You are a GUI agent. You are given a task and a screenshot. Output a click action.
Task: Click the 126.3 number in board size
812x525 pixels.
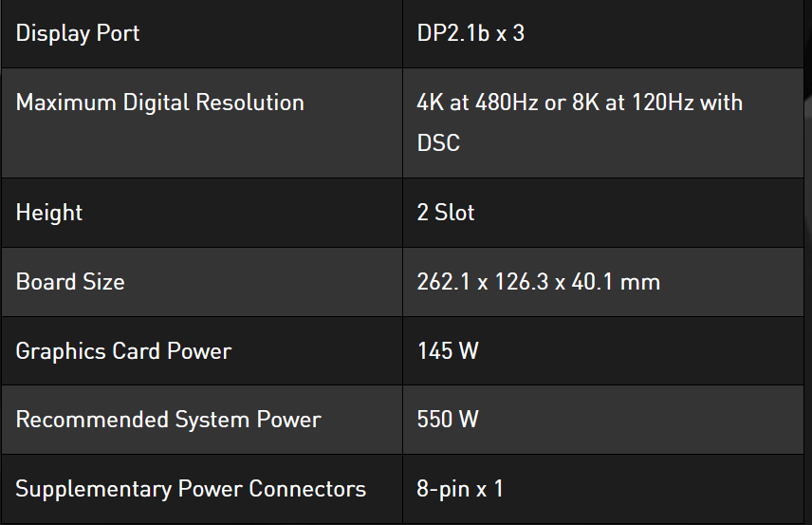[517, 282]
